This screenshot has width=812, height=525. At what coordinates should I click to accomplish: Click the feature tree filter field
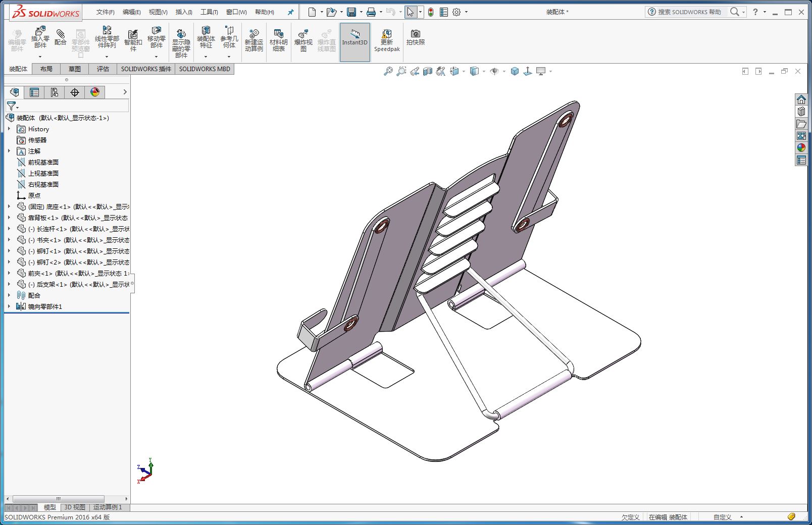pyautogui.click(x=67, y=106)
